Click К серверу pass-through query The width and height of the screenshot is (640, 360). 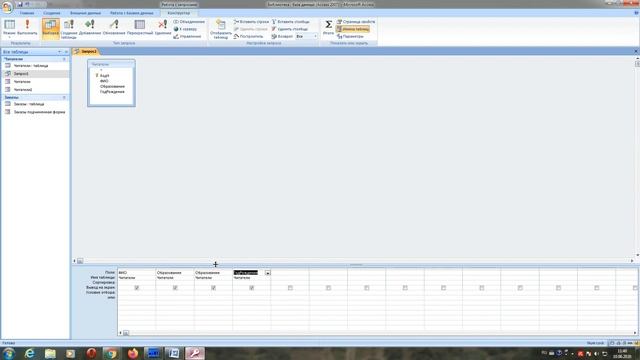(185, 29)
